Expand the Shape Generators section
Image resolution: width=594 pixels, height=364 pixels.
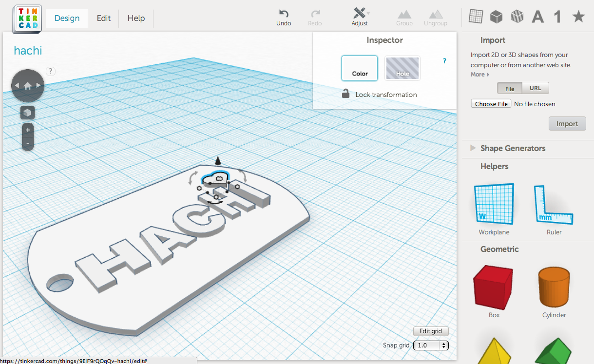pyautogui.click(x=513, y=148)
